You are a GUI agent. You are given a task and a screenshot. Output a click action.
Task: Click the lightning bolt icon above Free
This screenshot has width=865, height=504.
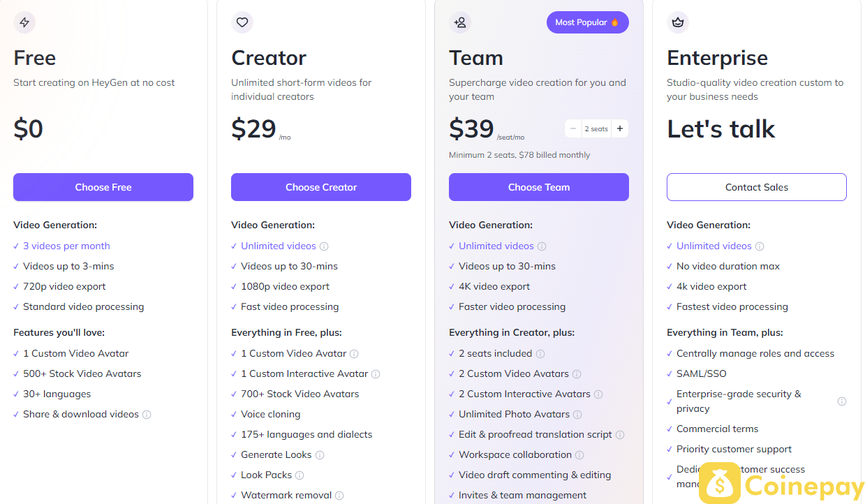(24, 22)
